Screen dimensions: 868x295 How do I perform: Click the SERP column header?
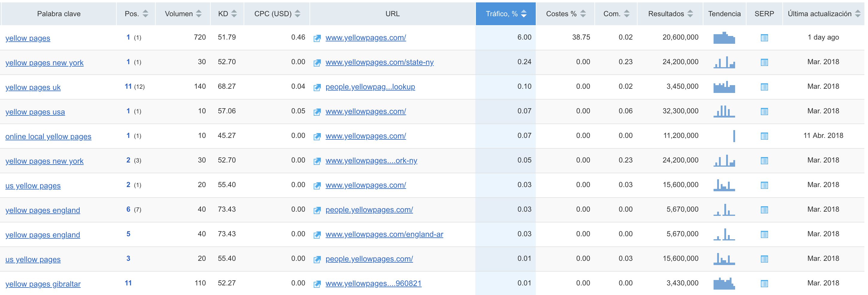pos(764,13)
